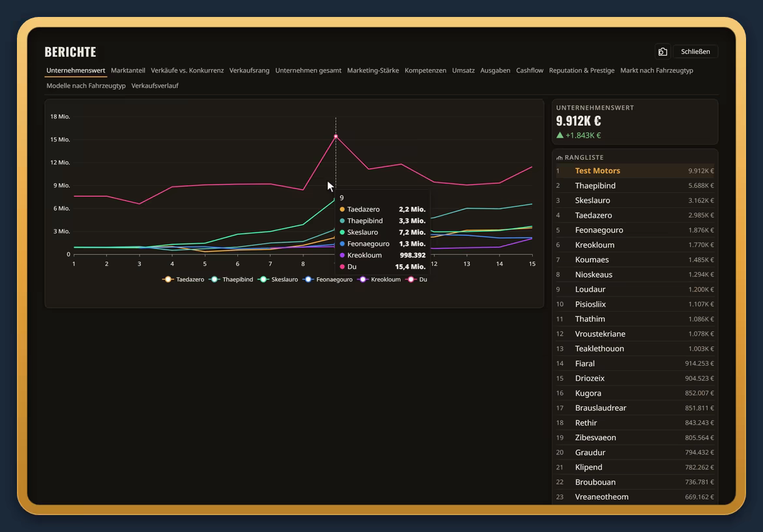Click the green upward trend triangle icon
The height and width of the screenshot is (532, 763).
click(x=560, y=135)
